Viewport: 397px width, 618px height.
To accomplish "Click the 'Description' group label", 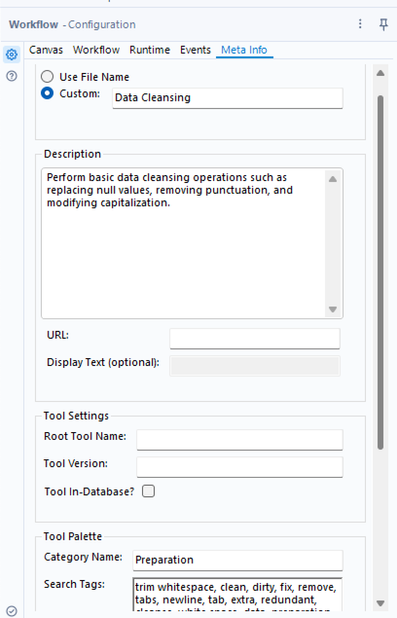I will click(73, 154).
